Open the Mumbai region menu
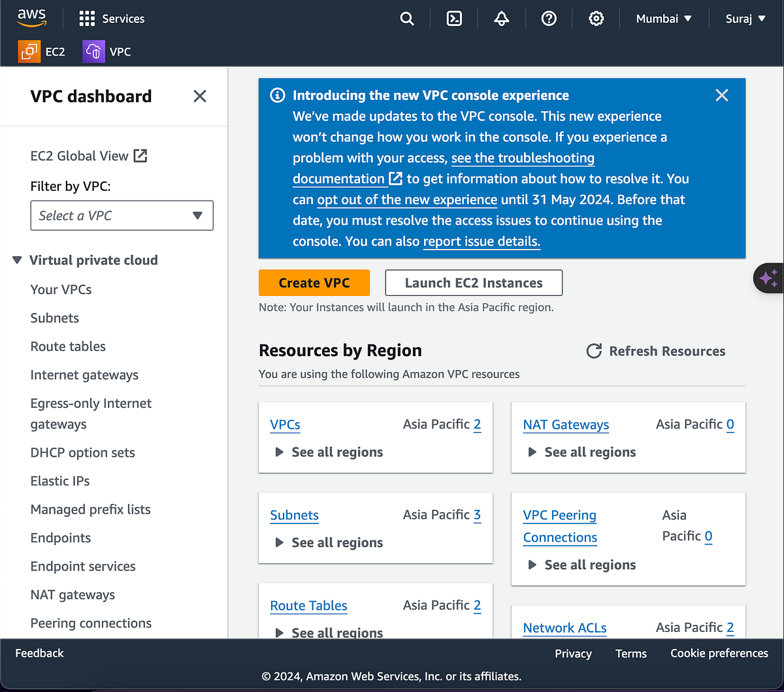Image resolution: width=784 pixels, height=692 pixels. pos(663,18)
